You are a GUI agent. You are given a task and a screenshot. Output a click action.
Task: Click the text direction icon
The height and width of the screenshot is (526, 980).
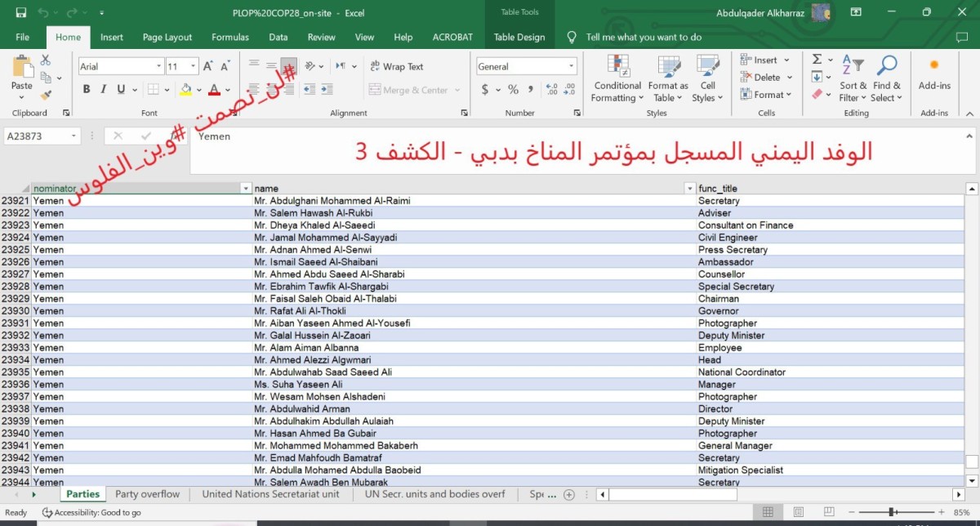click(x=341, y=65)
